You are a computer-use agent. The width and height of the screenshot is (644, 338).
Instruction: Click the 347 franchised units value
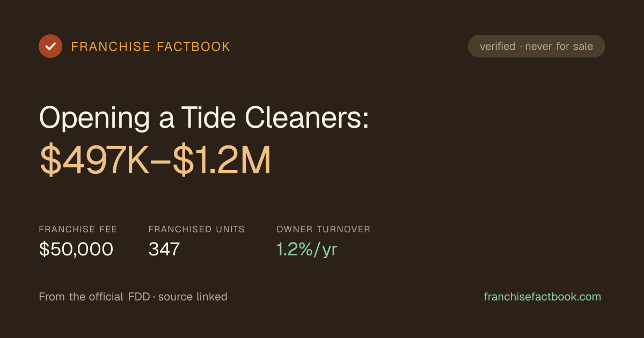pyautogui.click(x=164, y=249)
